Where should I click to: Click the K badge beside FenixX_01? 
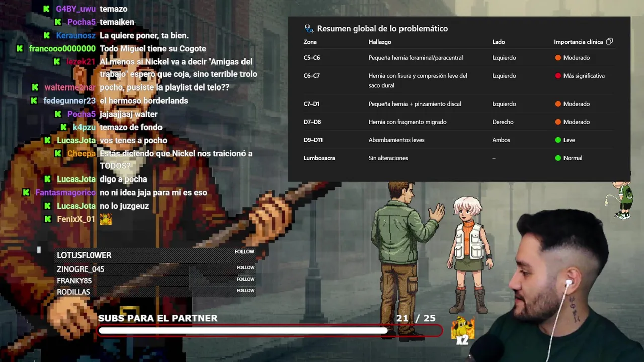click(x=48, y=219)
